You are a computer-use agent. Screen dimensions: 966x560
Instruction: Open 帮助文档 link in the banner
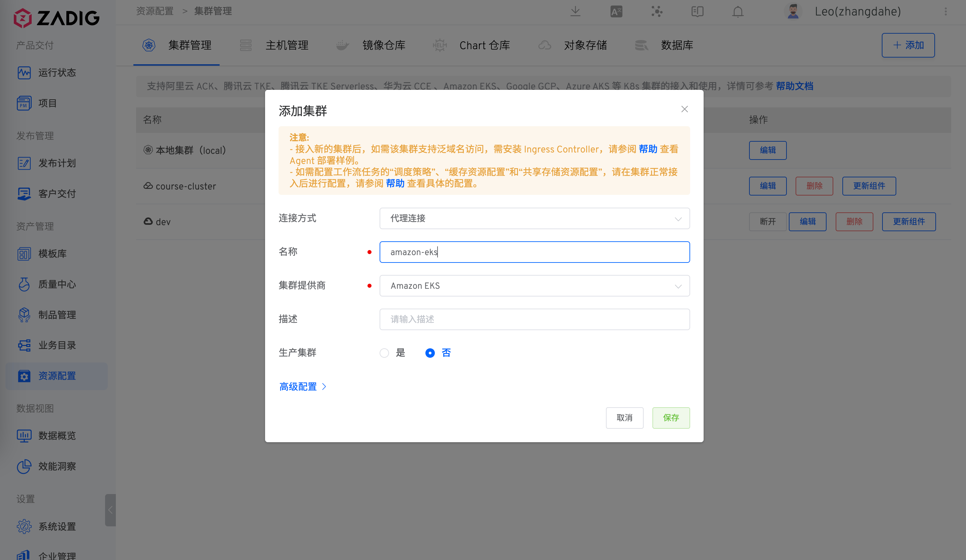point(794,86)
